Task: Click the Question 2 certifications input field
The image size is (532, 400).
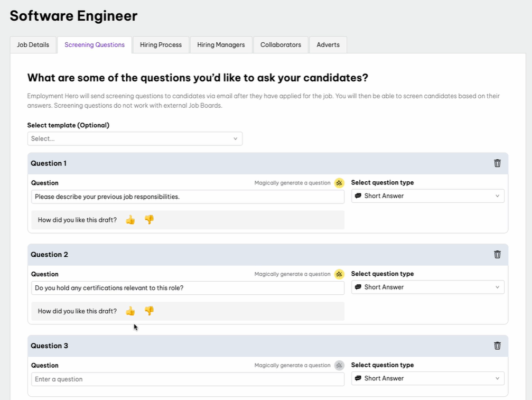Action: click(188, 288)
